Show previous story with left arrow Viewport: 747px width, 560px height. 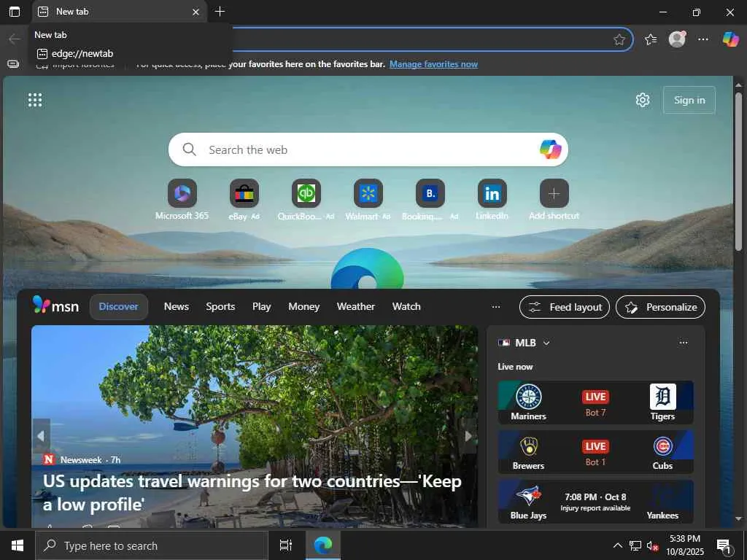(x=41, y=436)
